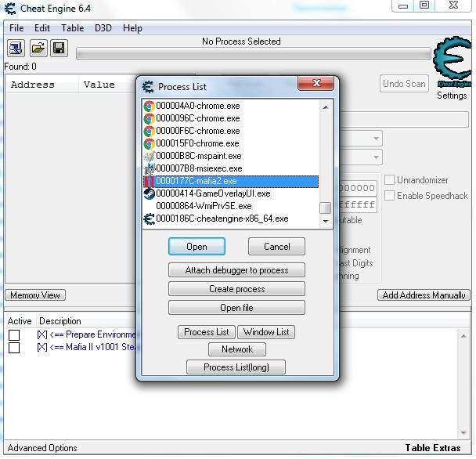Click the process list scrollbar thumb
The width and height of the screenshot is (476, 459).
326,208
